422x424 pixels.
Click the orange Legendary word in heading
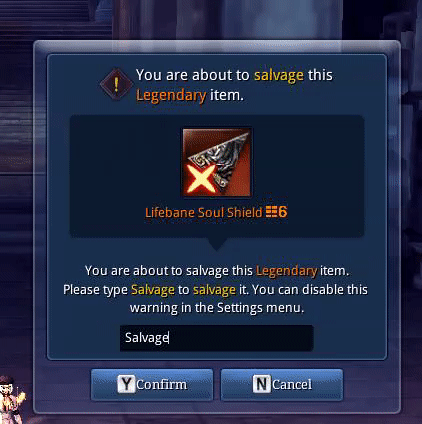[171, 96]
